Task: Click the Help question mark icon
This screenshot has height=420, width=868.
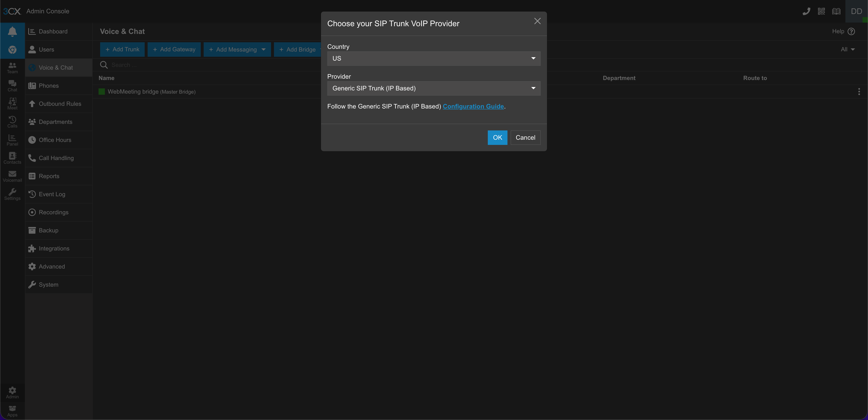Action: (x=851, y=31)
